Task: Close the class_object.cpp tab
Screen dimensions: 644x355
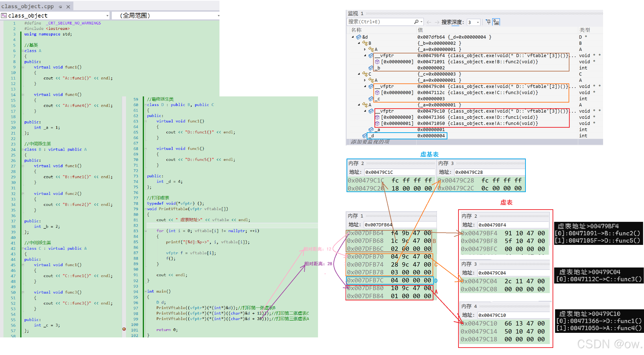Action: 68,7
